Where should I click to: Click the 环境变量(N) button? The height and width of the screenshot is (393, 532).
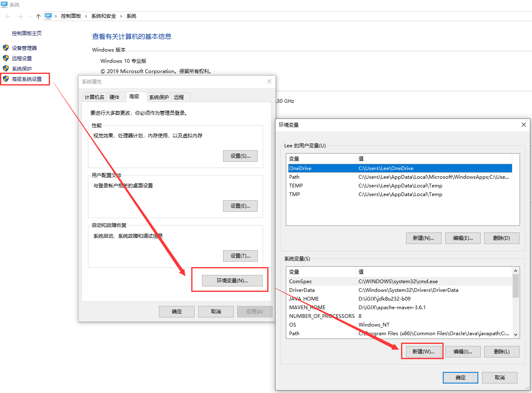coord(232,280)
